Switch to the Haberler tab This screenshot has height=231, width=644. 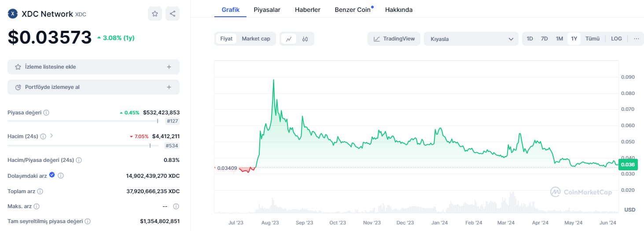click(307, 10)
